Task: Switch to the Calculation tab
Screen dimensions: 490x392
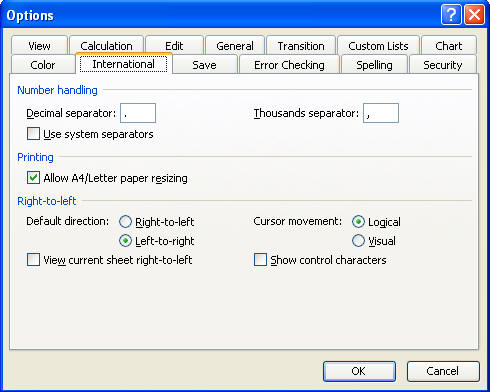Action: tap(106, 46)
